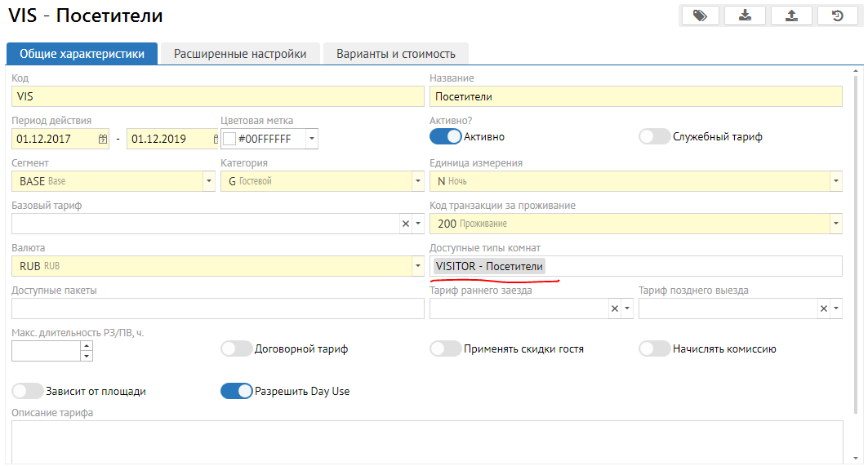Expand the Валюта RUB dropdown
This screenshot has width=868, height=466.
418,266
